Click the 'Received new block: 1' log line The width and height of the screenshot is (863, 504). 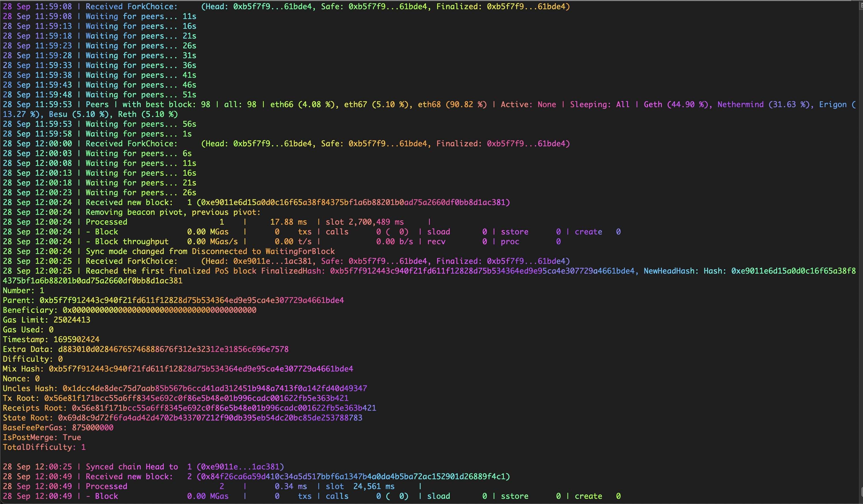coord(256,202)
